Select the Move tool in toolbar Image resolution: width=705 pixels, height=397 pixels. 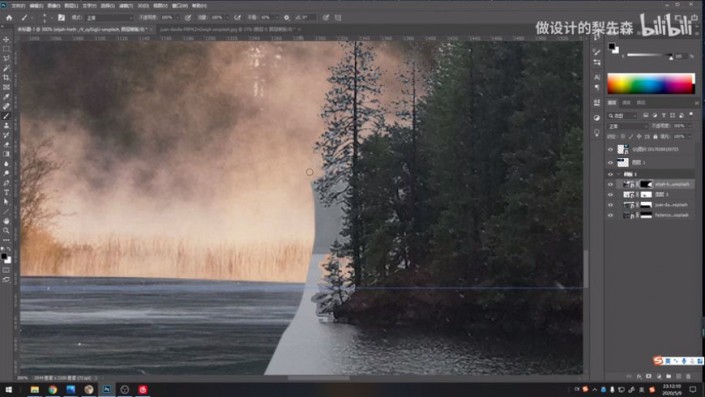[x=6, y=40]
